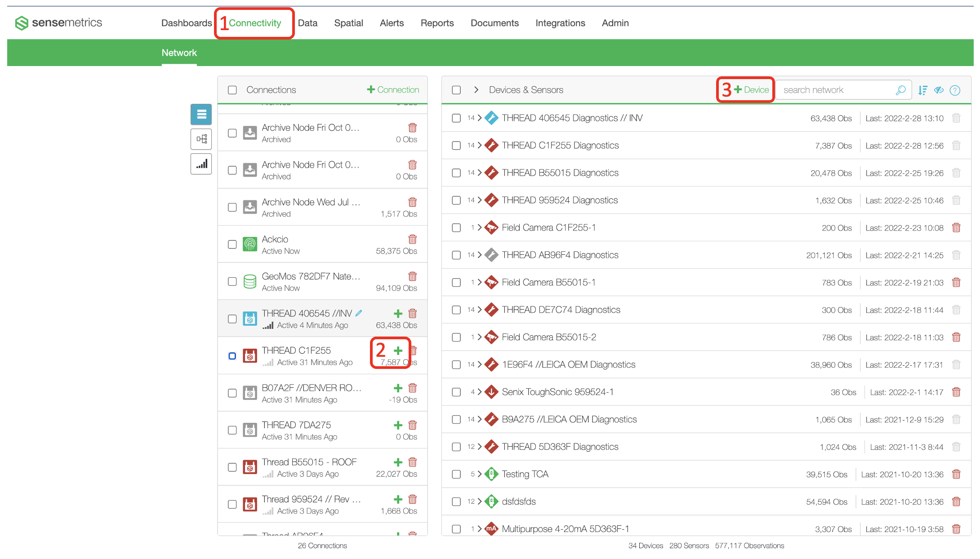
Task: Open the Alerts menu
Action: [392, 23]
